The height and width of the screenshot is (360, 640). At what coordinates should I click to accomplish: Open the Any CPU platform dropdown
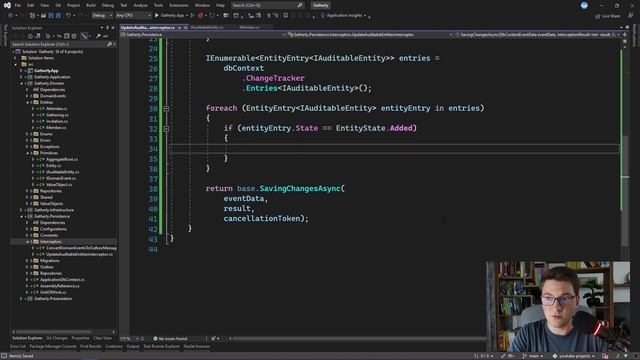[133, 16]
